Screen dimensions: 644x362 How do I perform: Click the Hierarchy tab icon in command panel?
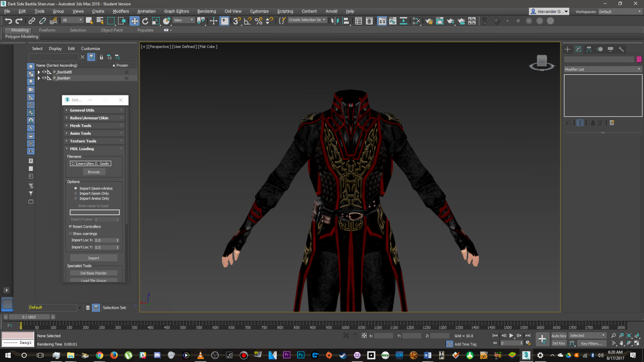(x=589, y=49)
